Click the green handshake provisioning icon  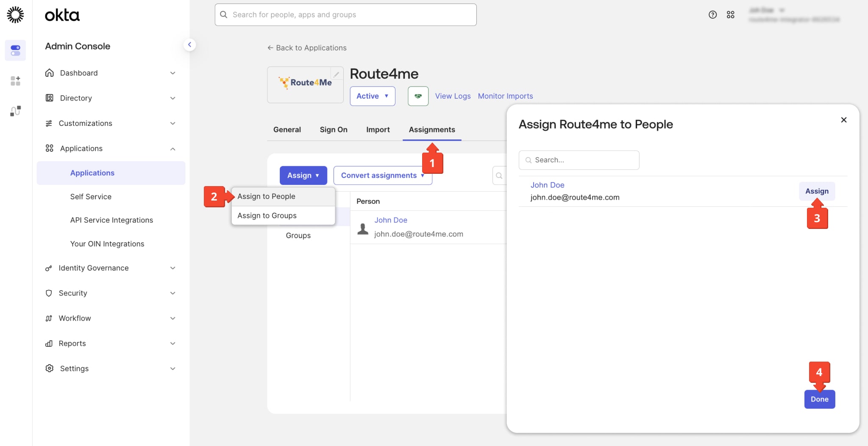[418, 96]
